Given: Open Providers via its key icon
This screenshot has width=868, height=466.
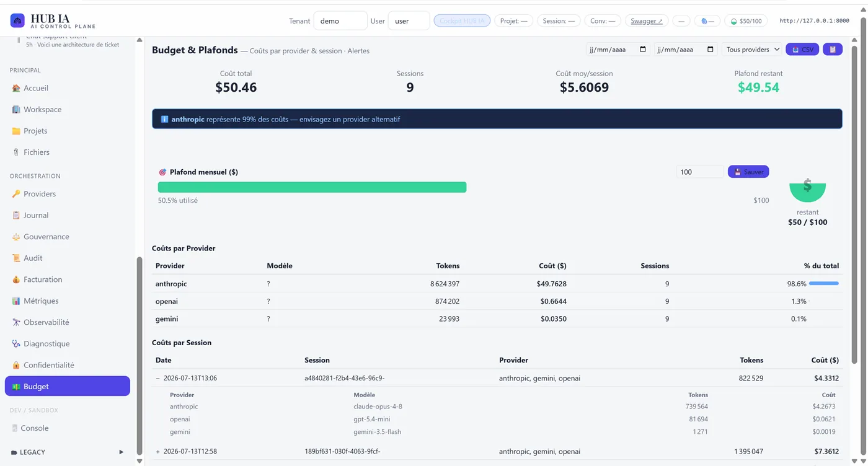Looking at the screenshot, I should (16, 194).
